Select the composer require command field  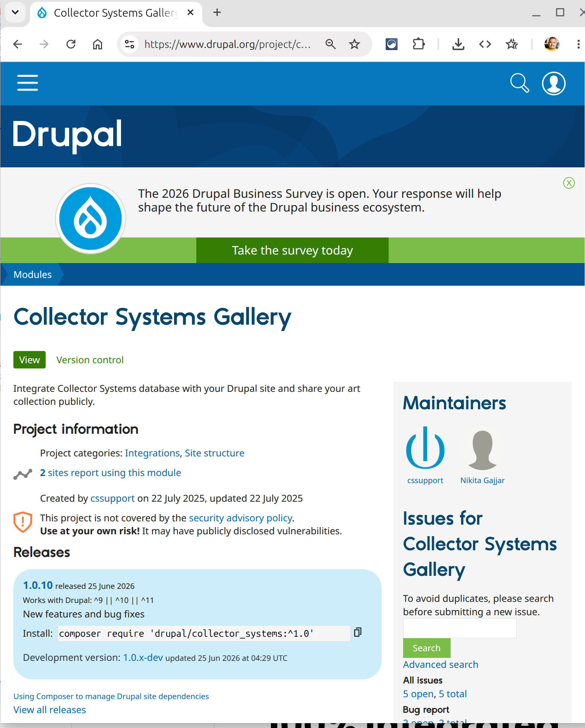tap(204, 633)
